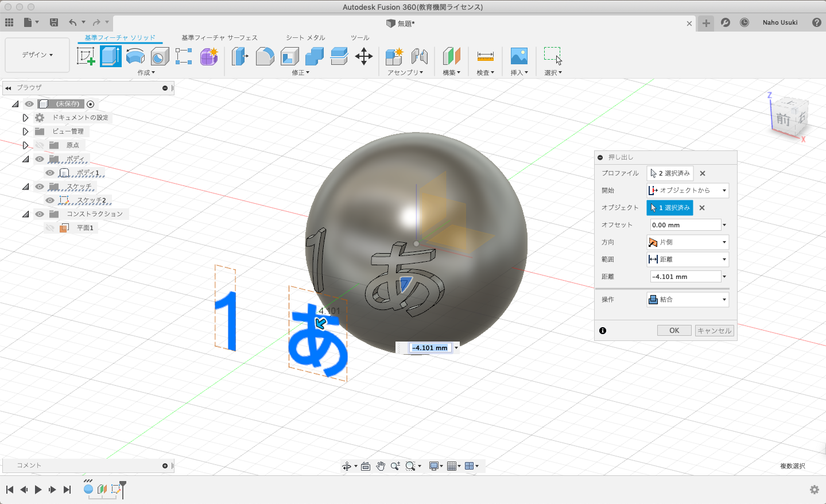Click the Revolve tool icon

[135, 56]
